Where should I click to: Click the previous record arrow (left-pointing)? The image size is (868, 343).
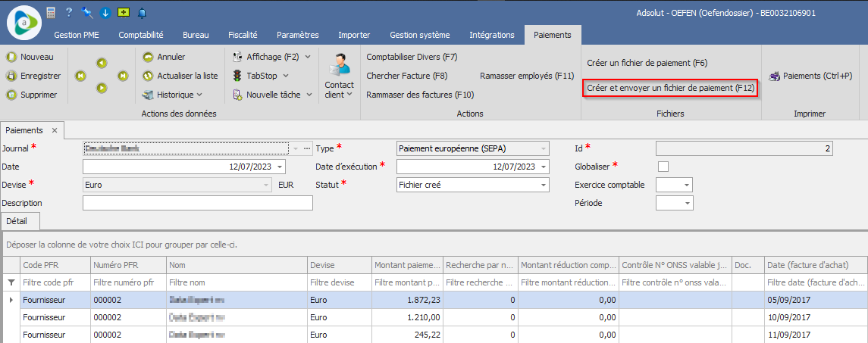102,63
